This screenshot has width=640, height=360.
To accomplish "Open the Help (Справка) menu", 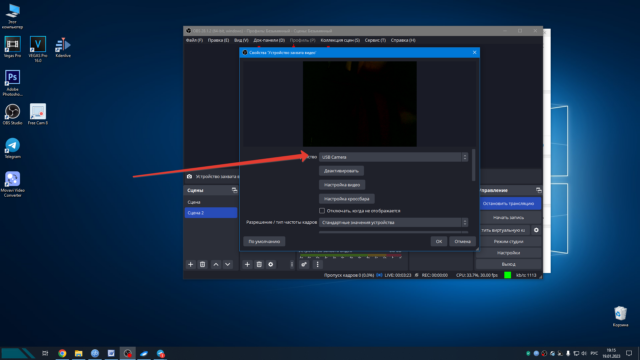I will click(403, 40).
